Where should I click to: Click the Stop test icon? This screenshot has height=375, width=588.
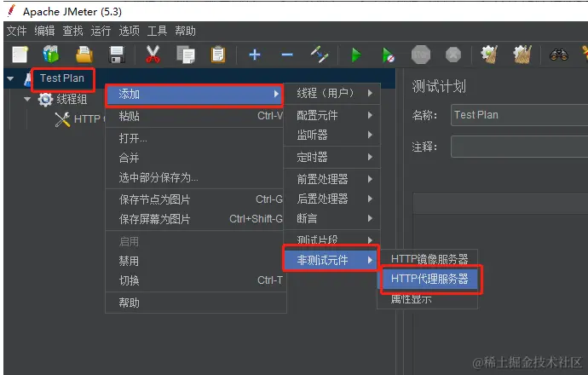click(x=421, y=55)
